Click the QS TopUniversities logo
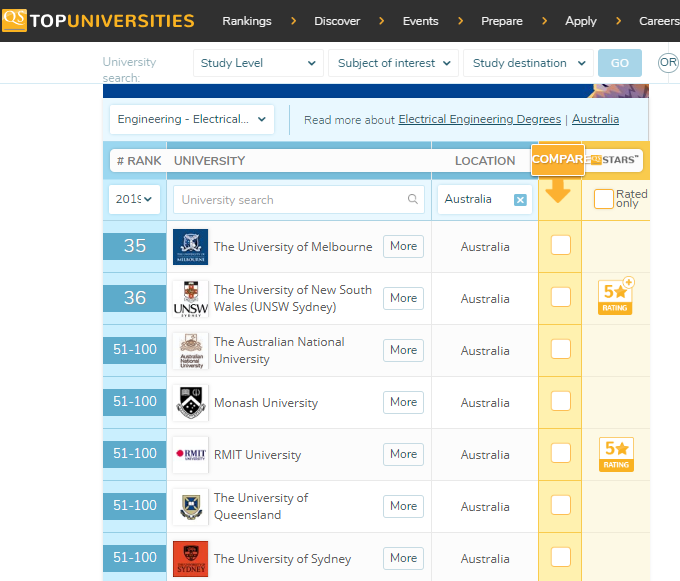Image resolution: width=680 pixels, height=581 pixels. (x=98, y=20)
